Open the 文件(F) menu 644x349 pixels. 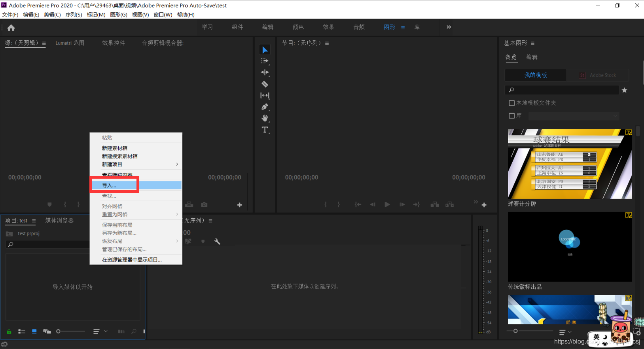pyautogui.click(x=10, y=15)
